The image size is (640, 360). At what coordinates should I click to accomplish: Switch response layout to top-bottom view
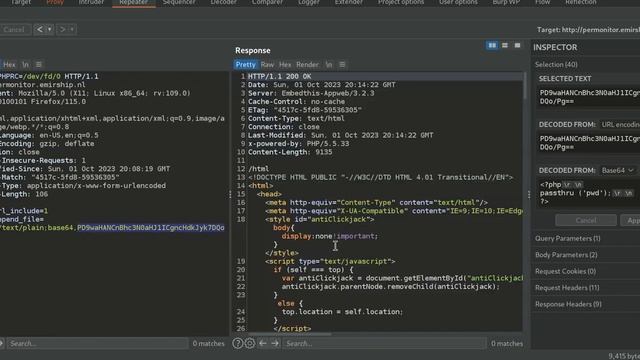[505, 45]
